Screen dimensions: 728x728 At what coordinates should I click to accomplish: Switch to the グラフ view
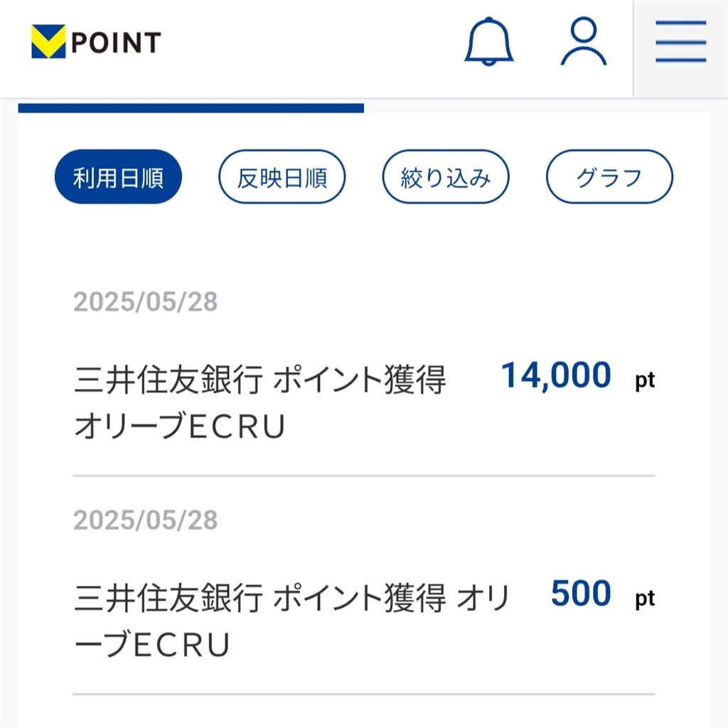click(609, 177)
